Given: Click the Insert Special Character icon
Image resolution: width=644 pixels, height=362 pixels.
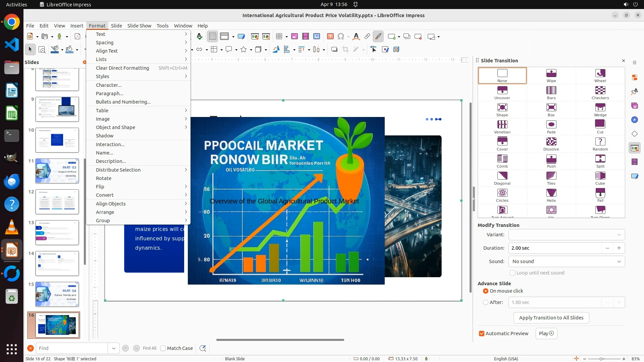Looking at the screenshot, I should click(x=341, y=37).
